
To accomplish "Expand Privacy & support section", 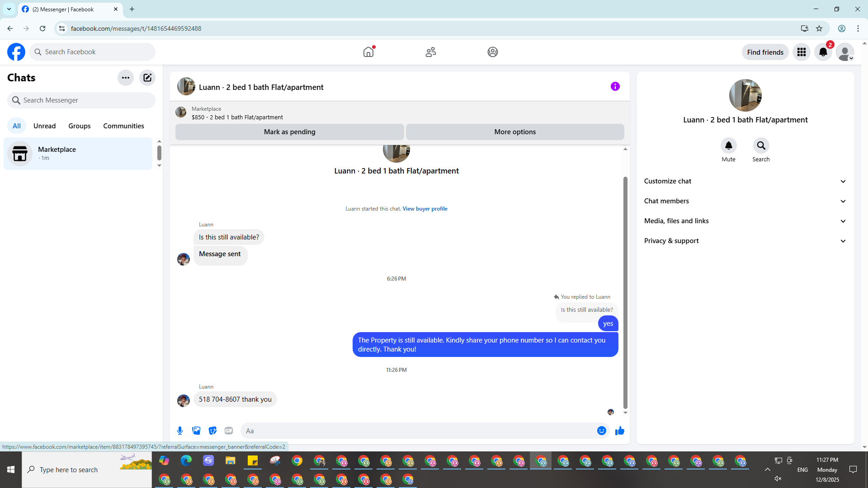I will 745,241.
